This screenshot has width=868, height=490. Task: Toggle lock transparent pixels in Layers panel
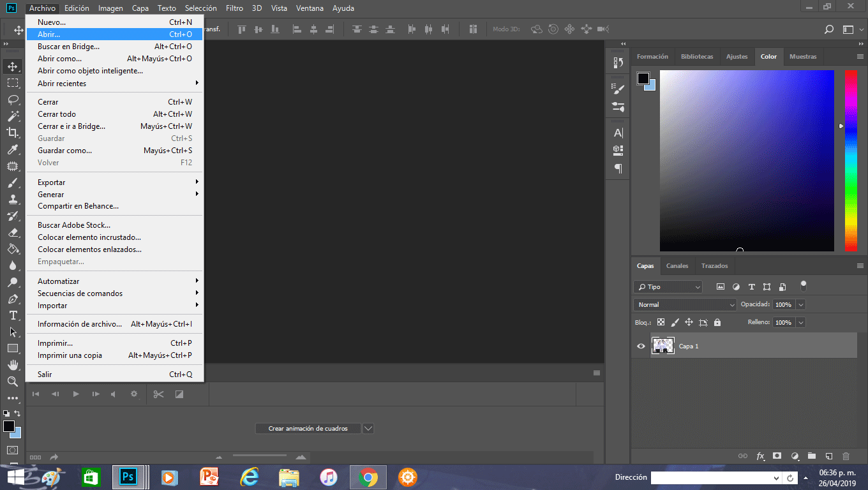click(x=661, y=323)
